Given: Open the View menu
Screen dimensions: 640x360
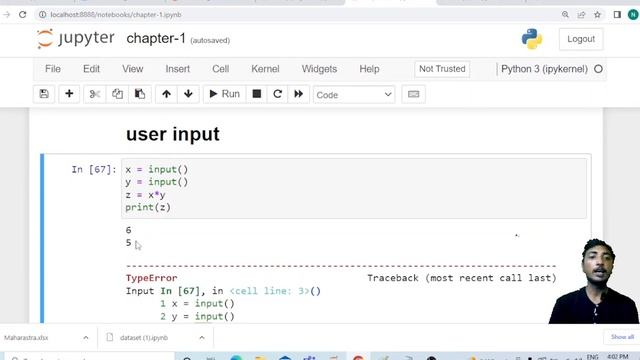Looking at the screenshot, I should click(x=133, y=69).
